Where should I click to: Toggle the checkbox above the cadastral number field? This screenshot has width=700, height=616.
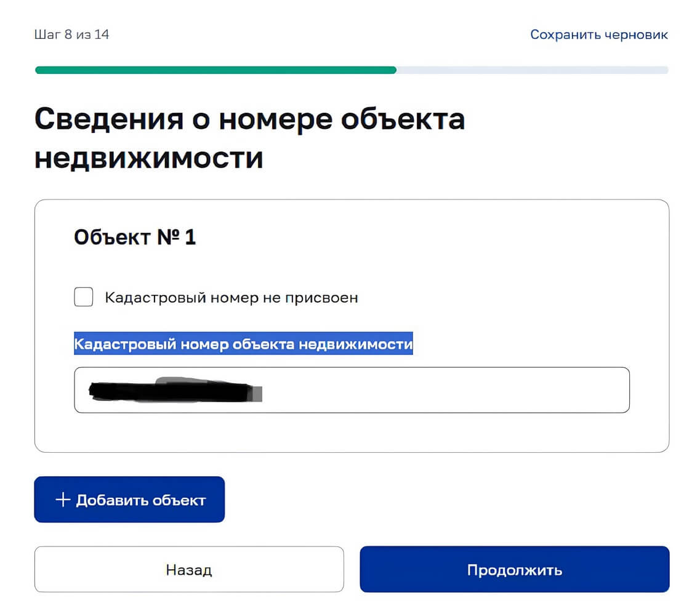pos(83,297)
